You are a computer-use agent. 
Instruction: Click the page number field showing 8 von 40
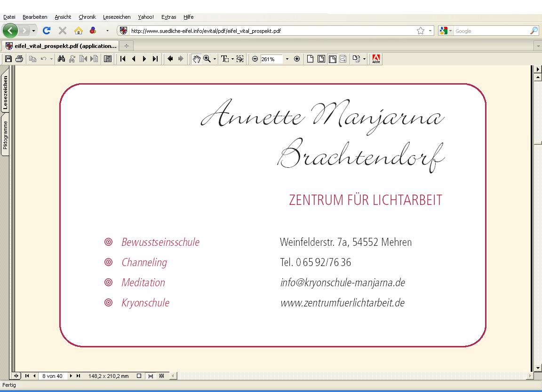tap(52, 376)
